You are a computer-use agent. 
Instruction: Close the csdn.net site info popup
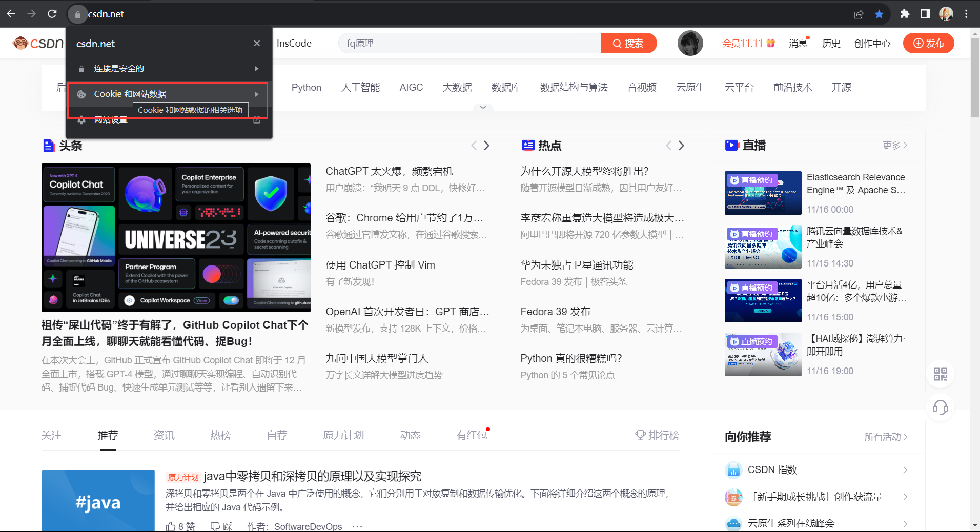click(257, 44)
